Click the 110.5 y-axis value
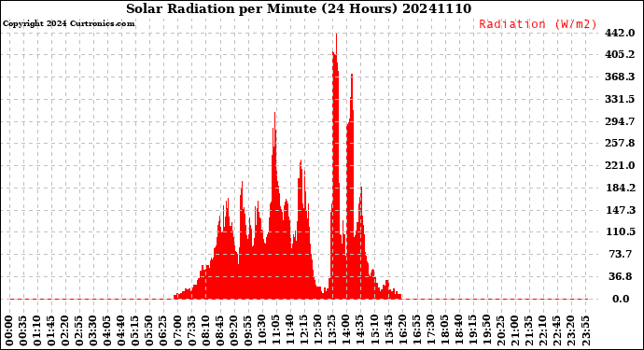Screen dimensions: 644x350 620,231
